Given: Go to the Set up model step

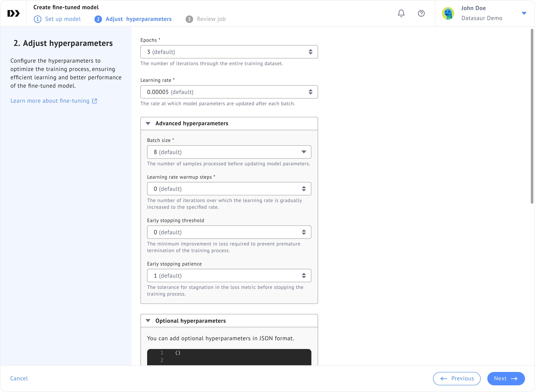Looking at the screenshot, I should [63, 19].
